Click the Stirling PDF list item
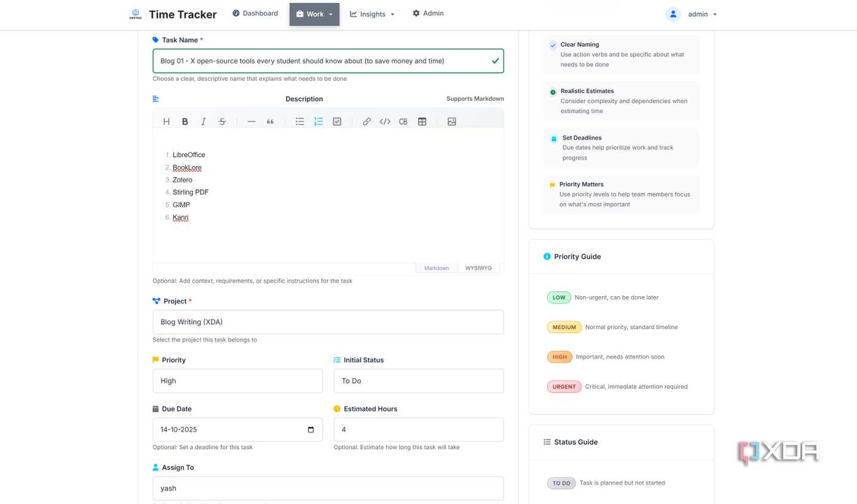This screenshot has height=504, width=857. [x=191, y=192]
